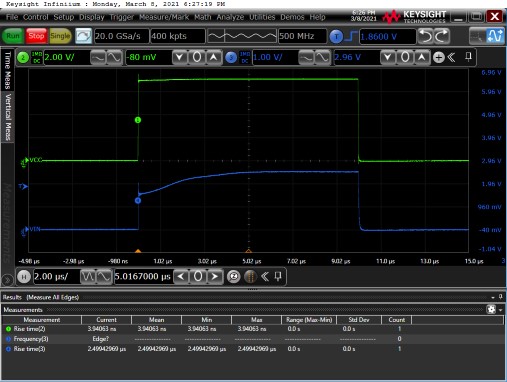Click channel 2 offset down arrow
507x382 pixels.
click(x=180, y=58)
